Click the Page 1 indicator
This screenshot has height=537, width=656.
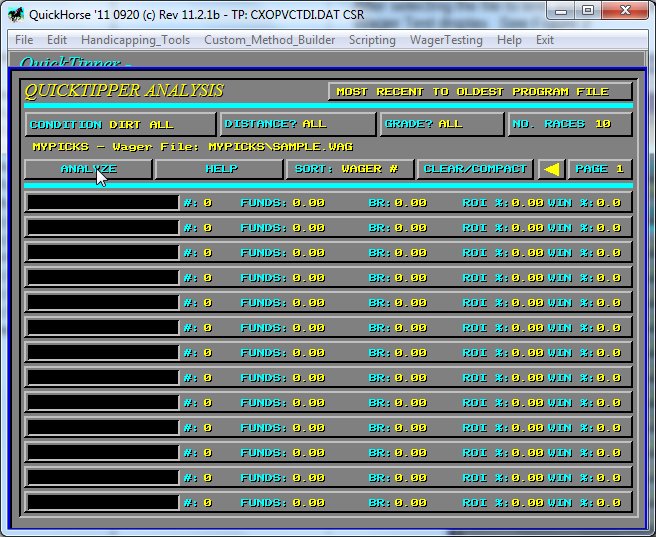[600, 169]
